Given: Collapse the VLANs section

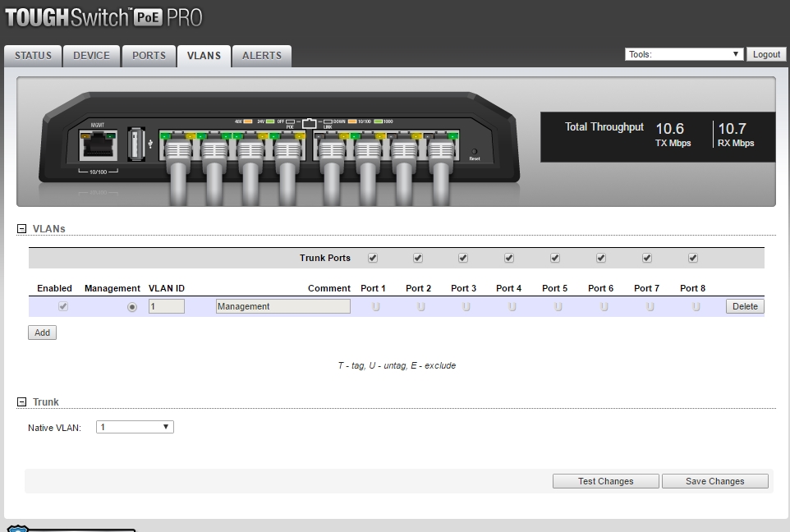Looking at the screenshot, I should (22, 229).
